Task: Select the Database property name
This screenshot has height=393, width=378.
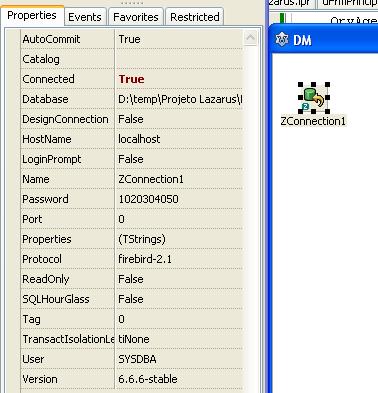Action: click(x=45, y=99)
